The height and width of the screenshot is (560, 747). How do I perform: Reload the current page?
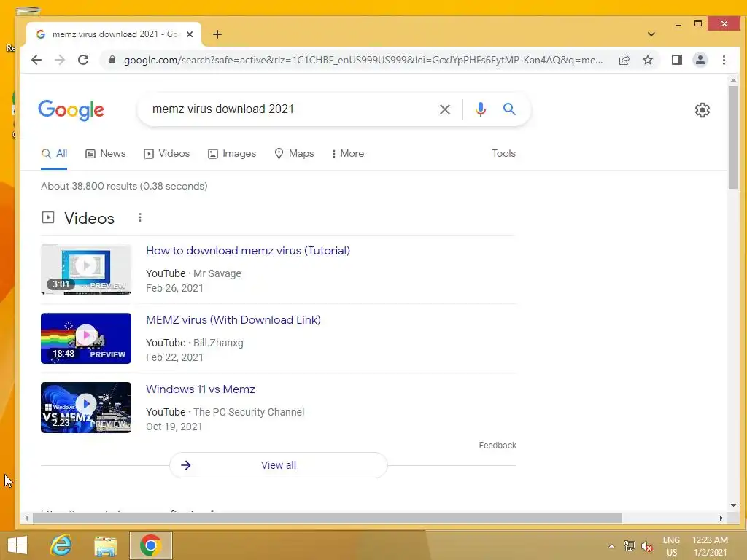tap(83, 60)
